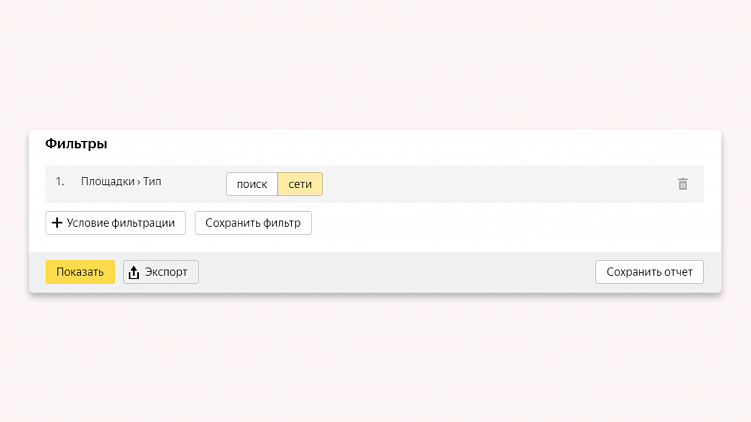Click empty space in gray filter row
This screenshot has width=751, height=422.
point(500,184)
